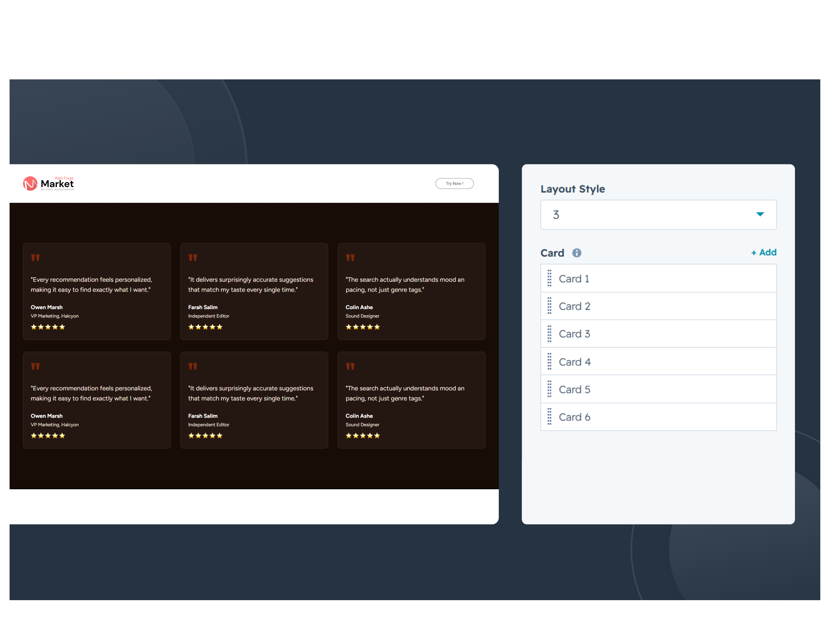Screen dimensions: 840x630
Task: Click the Try Now! button
Action: click(x=454, y=184)
